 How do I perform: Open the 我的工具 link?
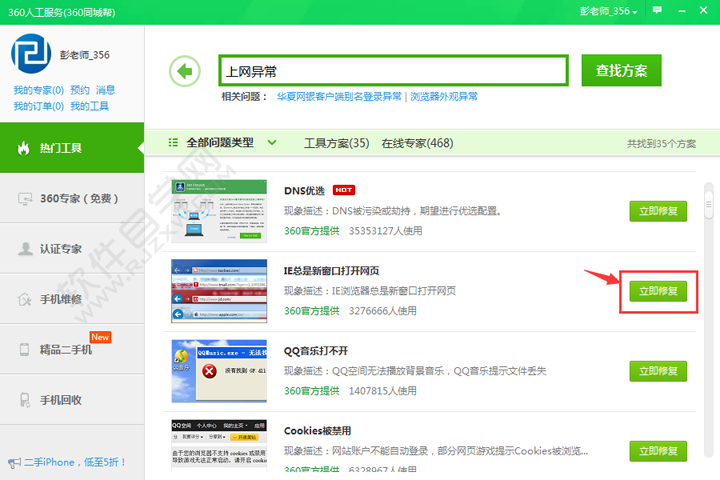[x=90, y=106]
